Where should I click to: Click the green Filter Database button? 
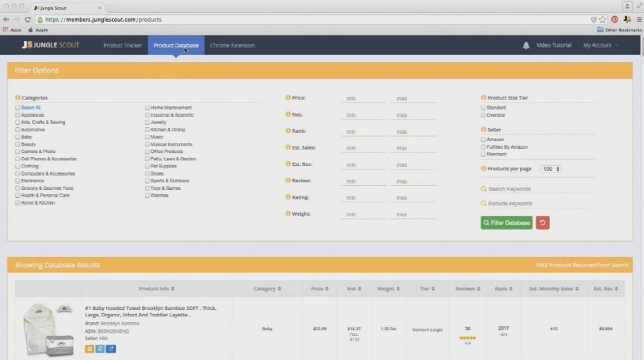(506, 223)
